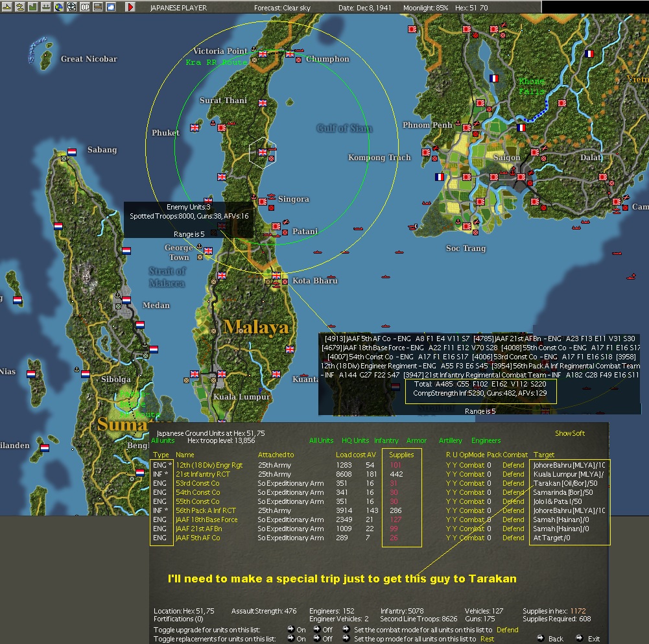Open 53rd Const Co unit

point(198,483)
